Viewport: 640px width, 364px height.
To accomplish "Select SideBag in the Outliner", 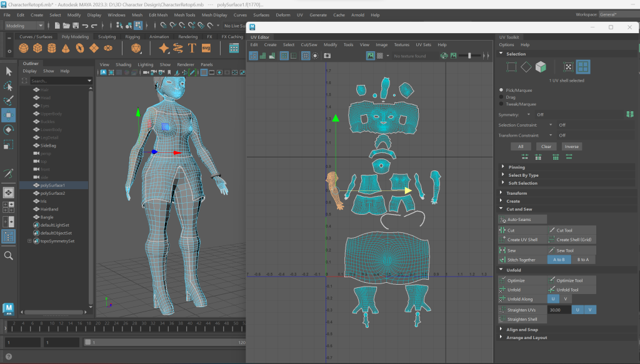I will click(x=48, y=145).
